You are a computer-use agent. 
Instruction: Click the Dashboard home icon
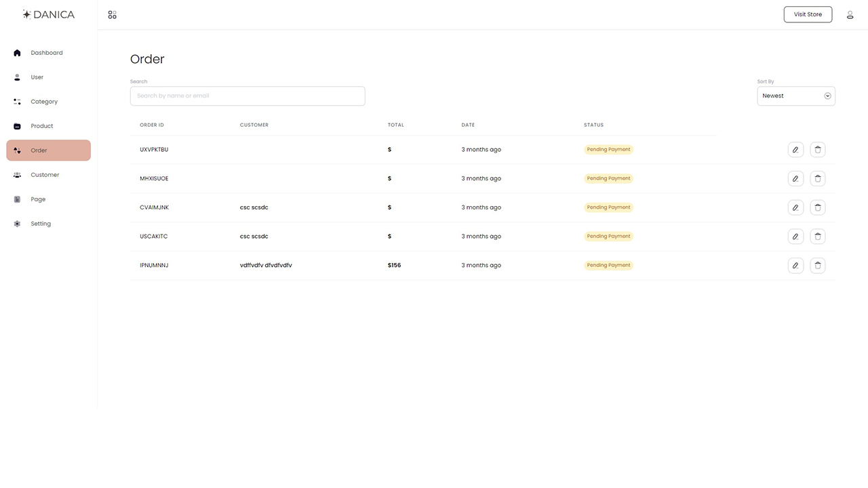click(x=17, y=53)
